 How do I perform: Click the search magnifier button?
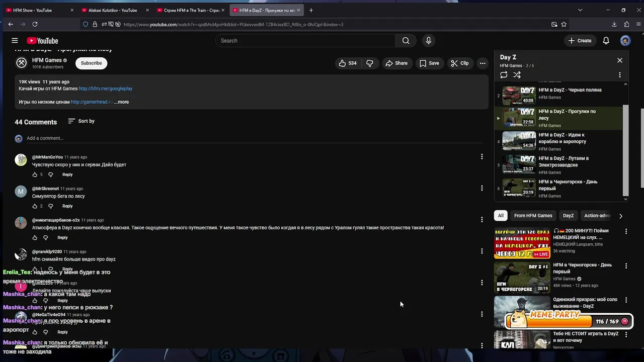tap(406, 41)
